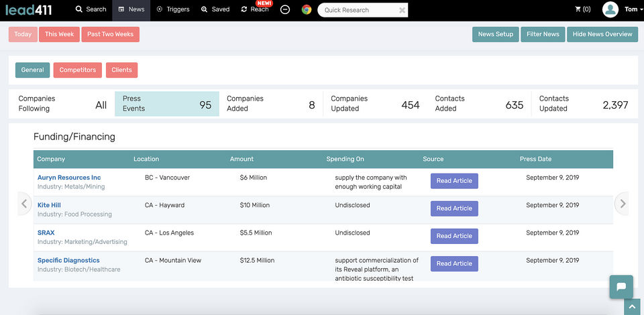Screen dimensions: 644x315
Task: Open the Saved menu item
Action: (x=215, y=9)
